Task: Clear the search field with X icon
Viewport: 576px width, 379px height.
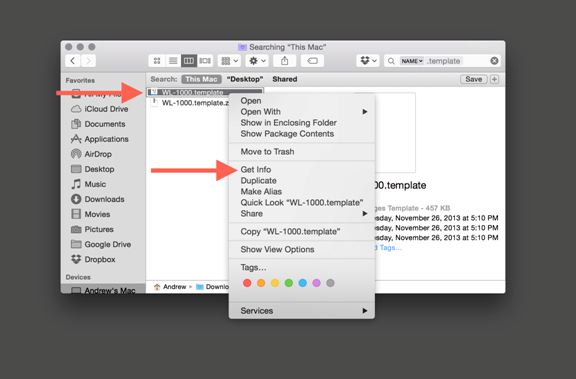Action: pyautogui.click(x=494, y=61)
